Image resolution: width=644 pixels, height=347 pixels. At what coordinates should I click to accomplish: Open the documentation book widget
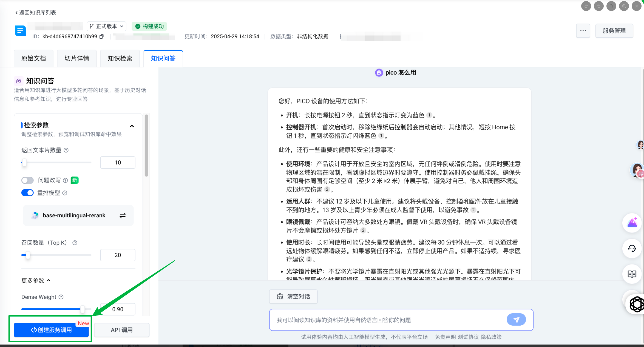click(x=632, y=274)
